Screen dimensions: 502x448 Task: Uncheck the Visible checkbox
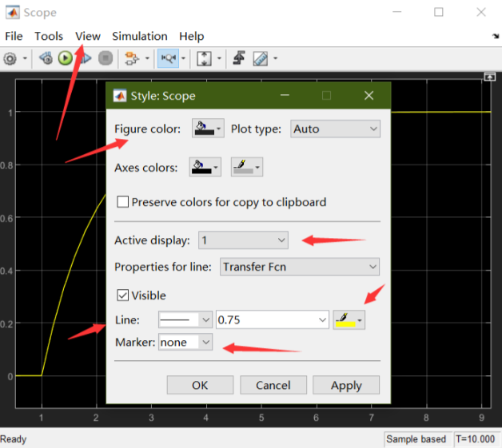point(122,295)
